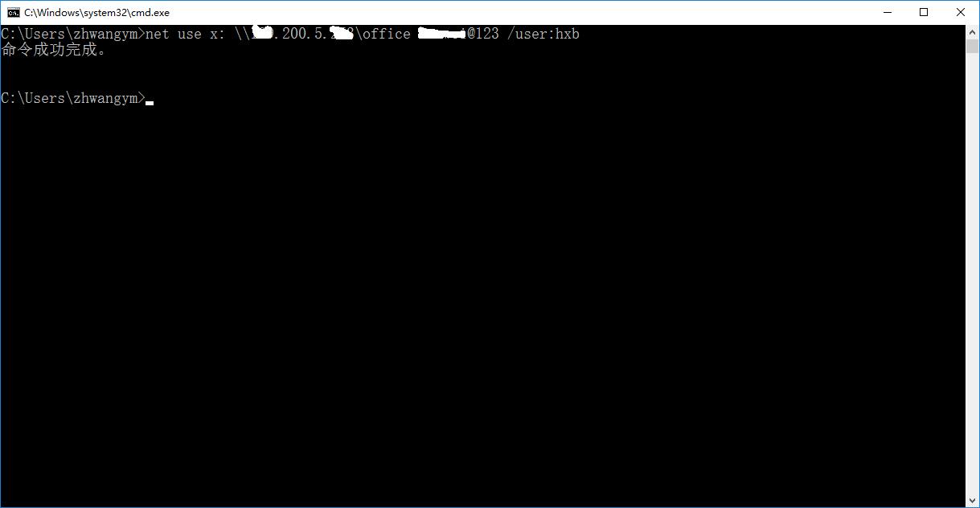Image resolution: width=980 pixels, height=508 pixels.
Task: Maximize the Command Prompt window
Action: pyautogui.click(x=924, y=12)
